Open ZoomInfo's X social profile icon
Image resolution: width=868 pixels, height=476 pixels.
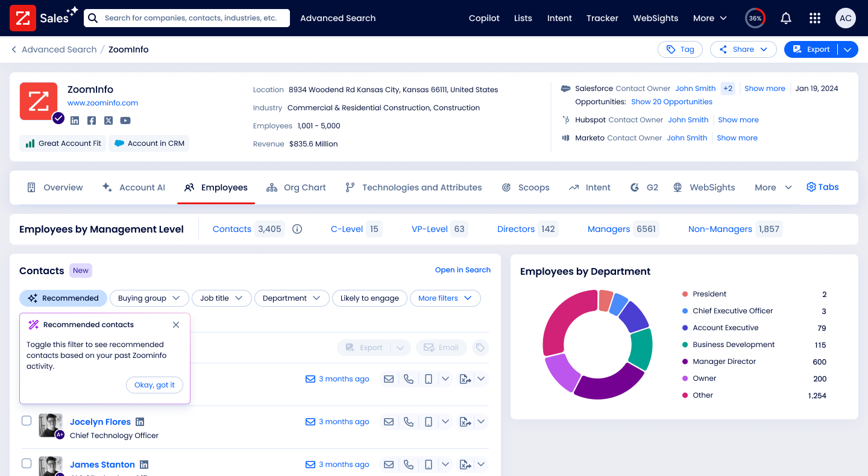point(108,121)
